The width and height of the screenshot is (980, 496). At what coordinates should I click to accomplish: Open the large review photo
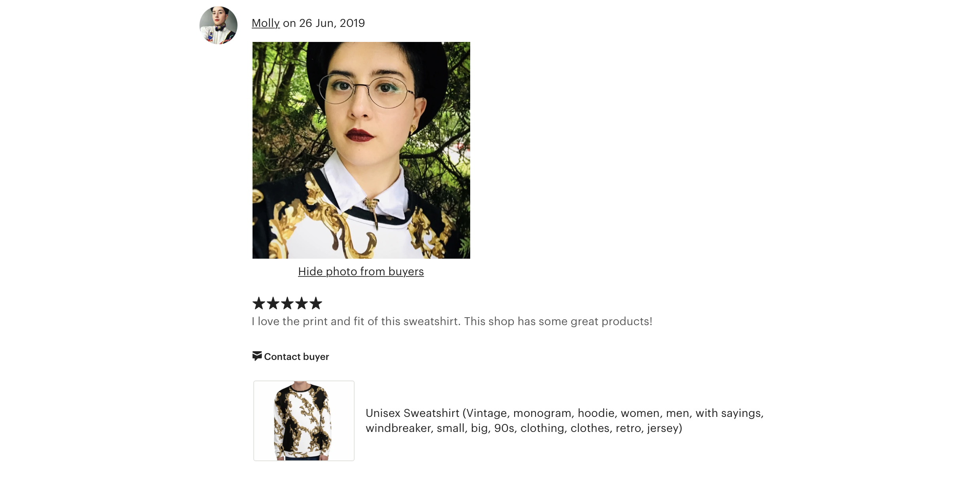pyautogui.click(x=361, y=150)
